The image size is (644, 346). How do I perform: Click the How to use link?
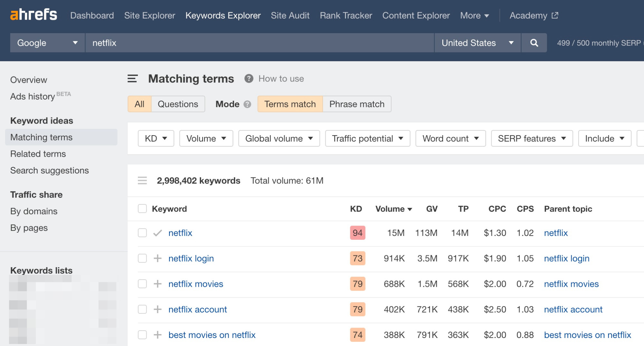coord(281,79)
